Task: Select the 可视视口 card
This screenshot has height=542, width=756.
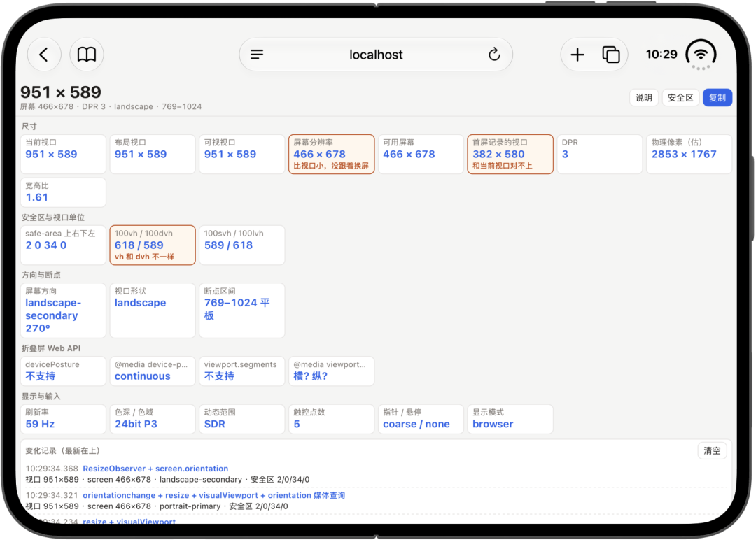Action: (242, 154)
